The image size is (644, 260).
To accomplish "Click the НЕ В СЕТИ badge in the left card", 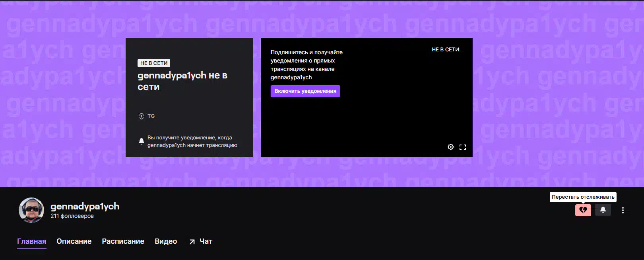I will pos(154,63).
